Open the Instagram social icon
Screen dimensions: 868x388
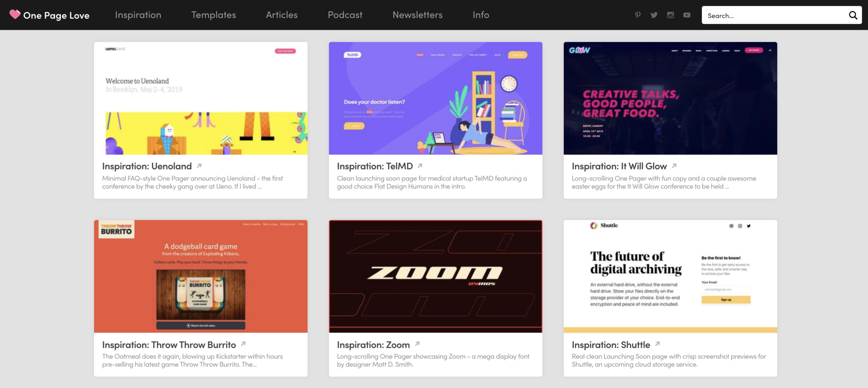[670, 15]
